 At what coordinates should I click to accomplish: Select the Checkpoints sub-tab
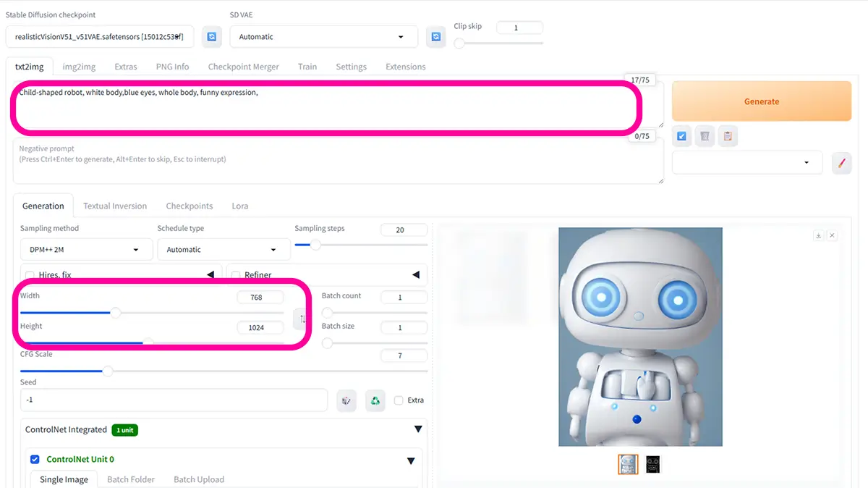tap(190, 206)
